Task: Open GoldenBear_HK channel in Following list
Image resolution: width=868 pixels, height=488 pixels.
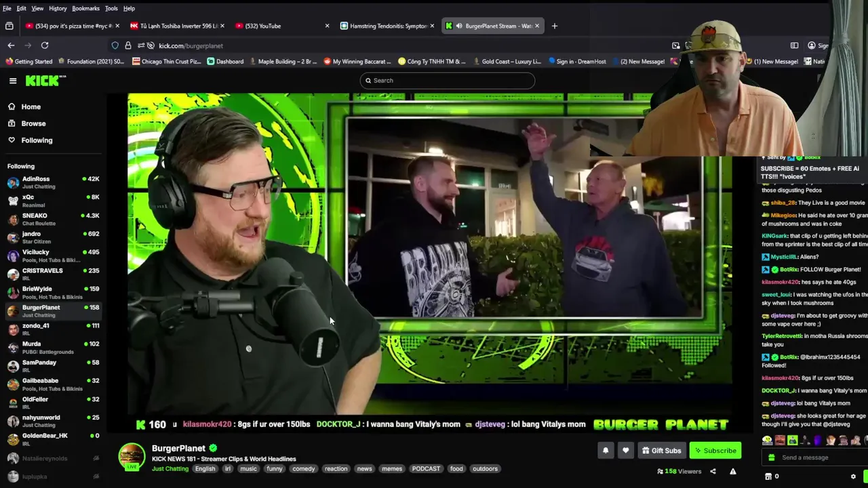Action: [x=53, y=438]
